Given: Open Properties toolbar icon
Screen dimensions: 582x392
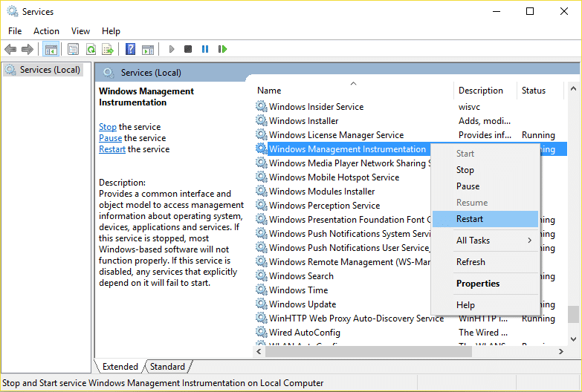Looking at the screenshot, I should point(73,49).
